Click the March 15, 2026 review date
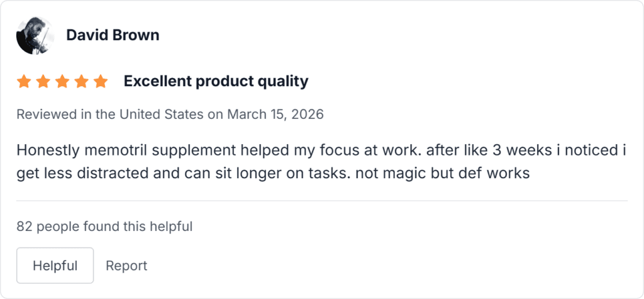This screenshot has height=299, width=644. [275, 115]
